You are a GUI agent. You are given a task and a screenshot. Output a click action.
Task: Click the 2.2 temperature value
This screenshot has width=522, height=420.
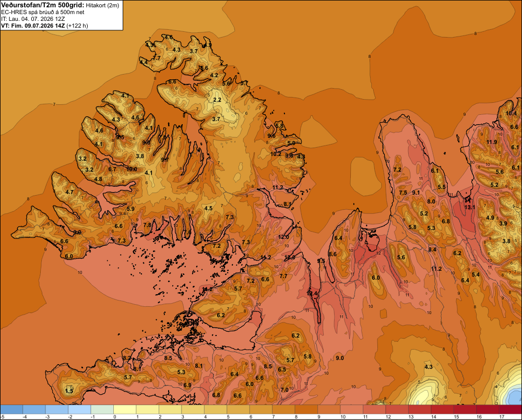coord(217,100)
